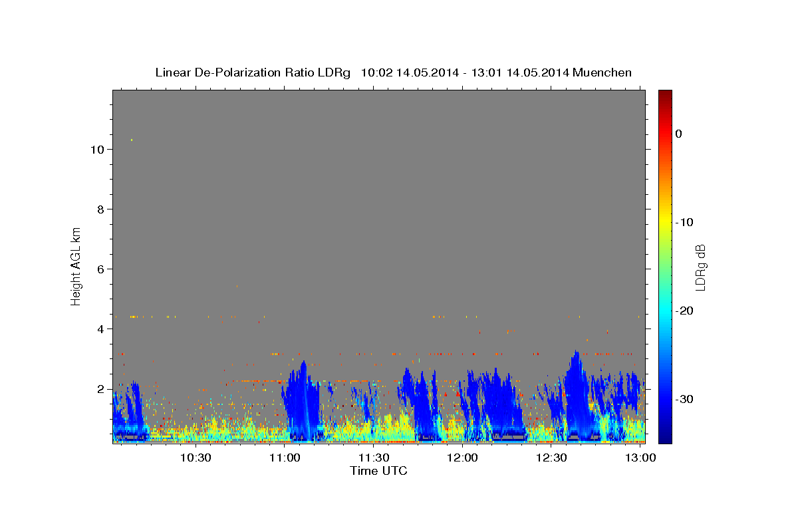Viewport: 798px width, 532px height.
Task: Select the 10:30 time tick label
Action: (x=196, y=458)
